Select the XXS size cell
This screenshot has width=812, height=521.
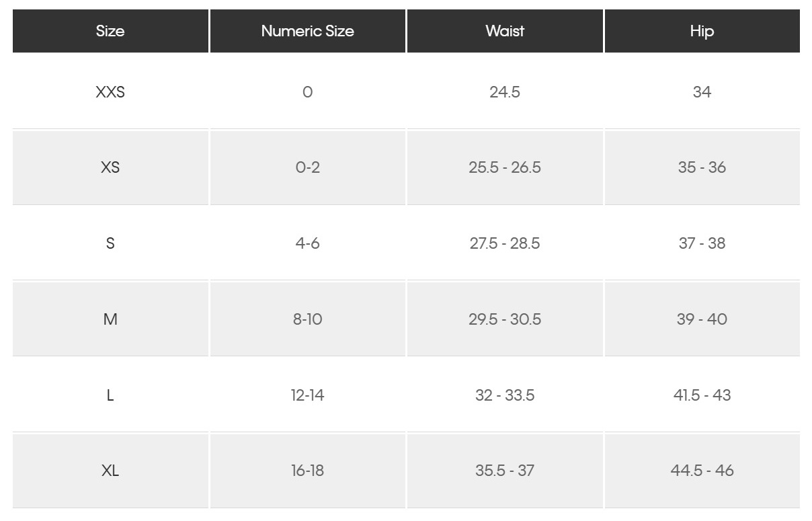110,92
